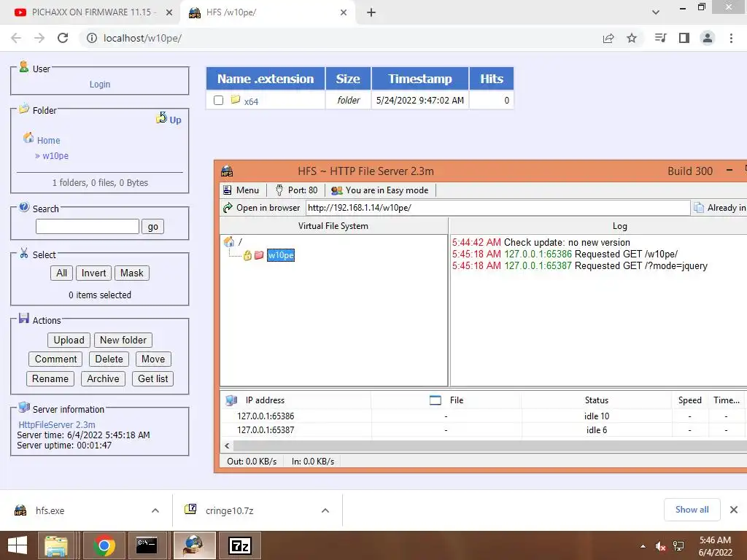747x560 pixels.
Task: Click the Move action button
Action: (153, 359)
